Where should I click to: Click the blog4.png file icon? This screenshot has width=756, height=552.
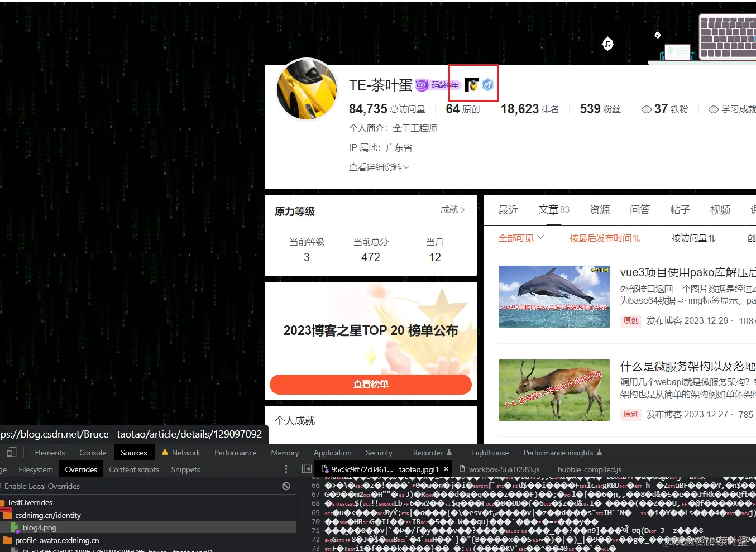click(x=15, y=527)
